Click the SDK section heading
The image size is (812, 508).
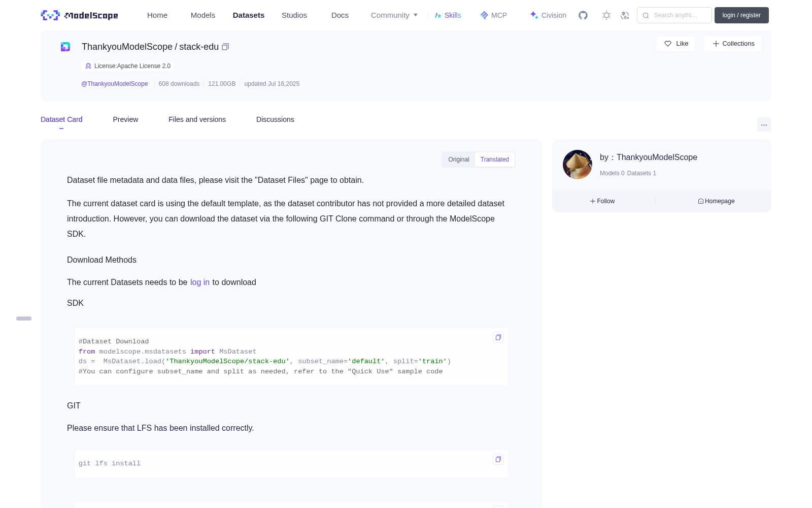[x=75, y=303]
